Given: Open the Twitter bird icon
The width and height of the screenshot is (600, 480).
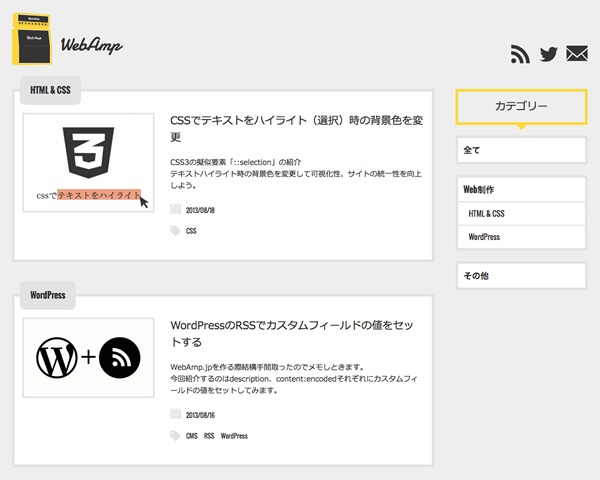Looking at the screenshot, I should [x=548, y=54].
